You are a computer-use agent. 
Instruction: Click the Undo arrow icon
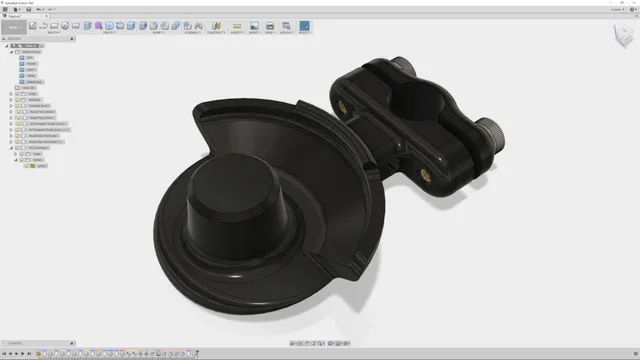(39, 9)
